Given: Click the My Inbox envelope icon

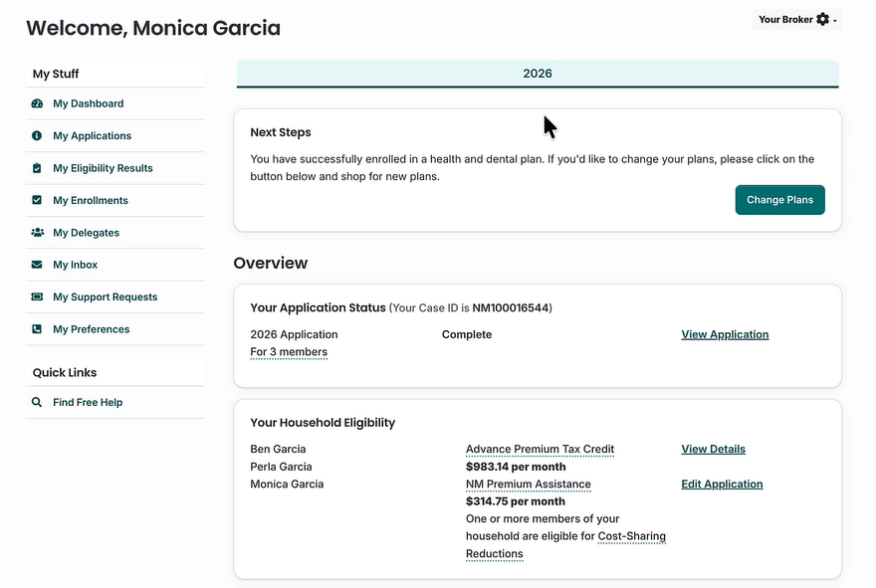Looking at the screenshot, I should (x=37, y=266).
